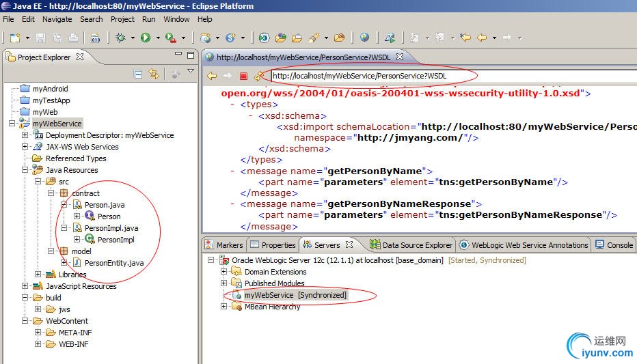
Task: Open dropdown arrow next to Debug
Action: (133, 38)
